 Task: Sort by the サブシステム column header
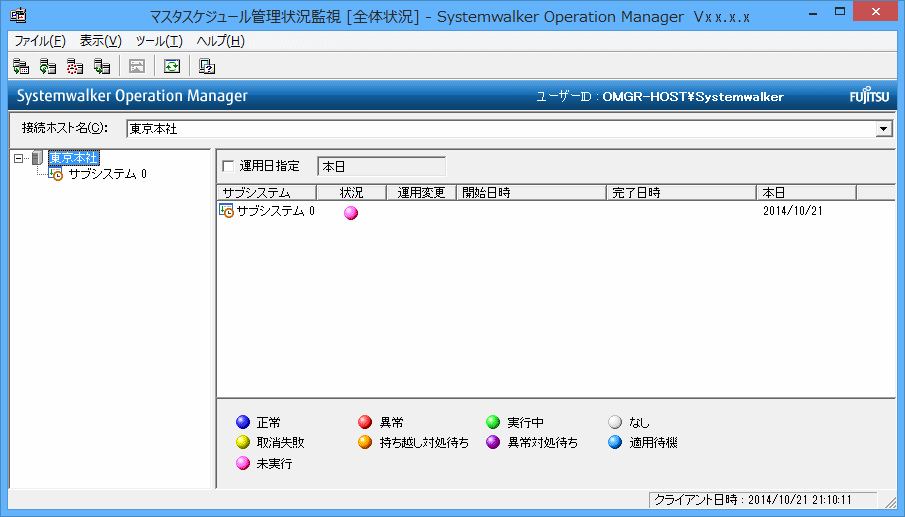pos(267,193)
